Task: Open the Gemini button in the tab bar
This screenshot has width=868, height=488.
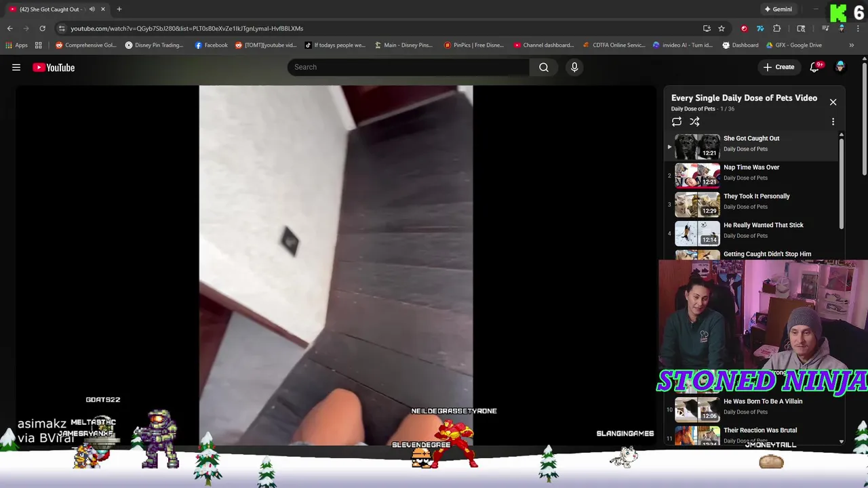Action: (778, 9)
